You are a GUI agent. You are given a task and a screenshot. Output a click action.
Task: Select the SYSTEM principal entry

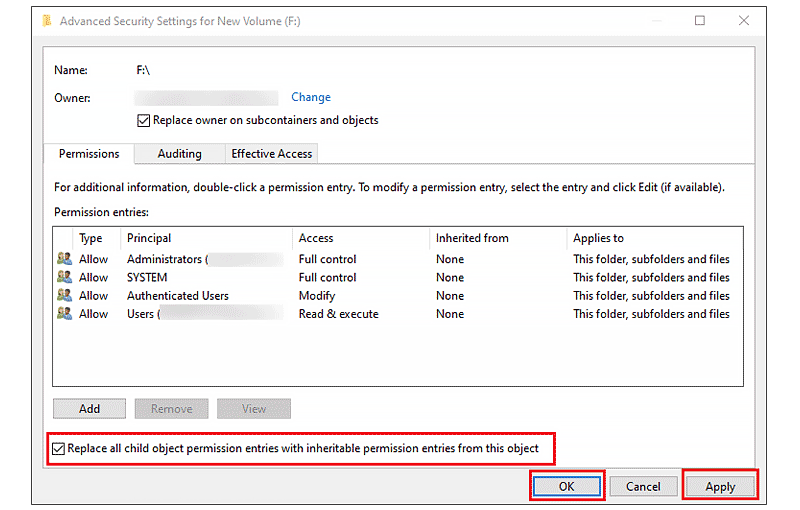click(147, 277)
